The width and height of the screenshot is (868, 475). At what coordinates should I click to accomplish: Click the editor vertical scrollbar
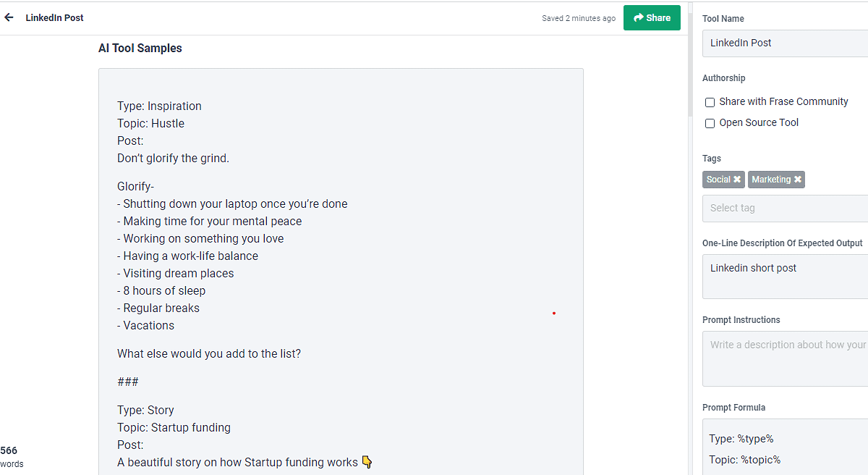(x=690, y=72)
